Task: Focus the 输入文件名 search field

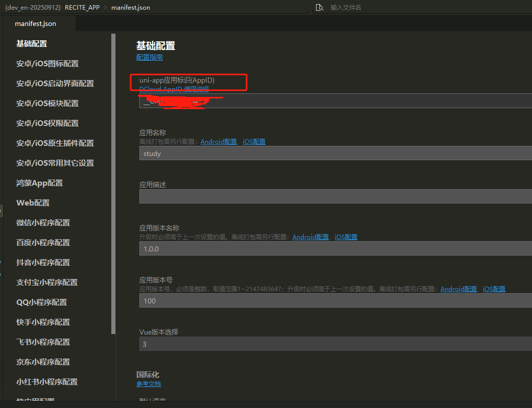Action: [x=346, y=8]
